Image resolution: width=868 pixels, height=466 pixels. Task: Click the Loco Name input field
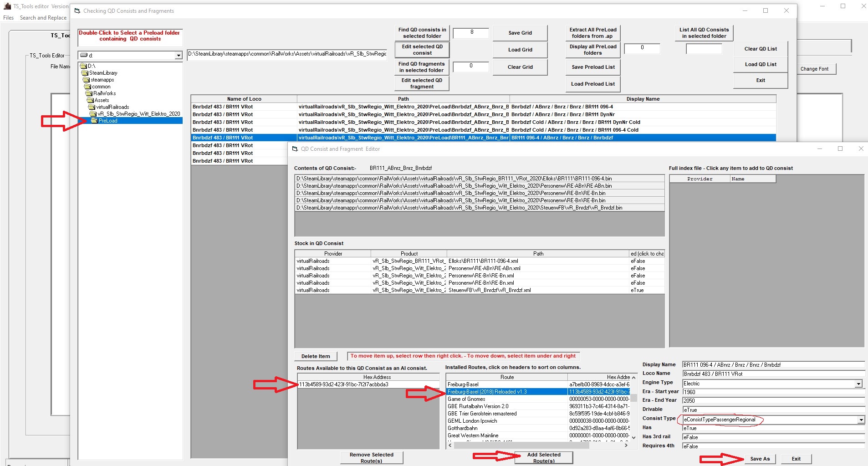(773, 374)
